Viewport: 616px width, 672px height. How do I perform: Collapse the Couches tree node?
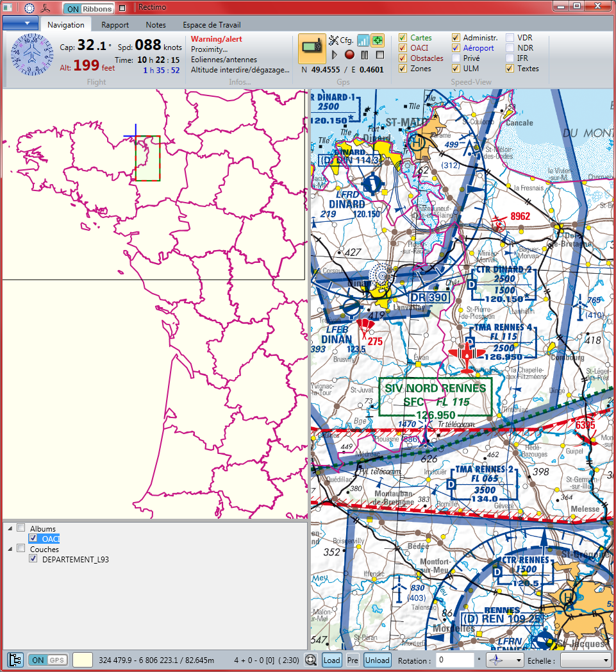tap(10, 549)
